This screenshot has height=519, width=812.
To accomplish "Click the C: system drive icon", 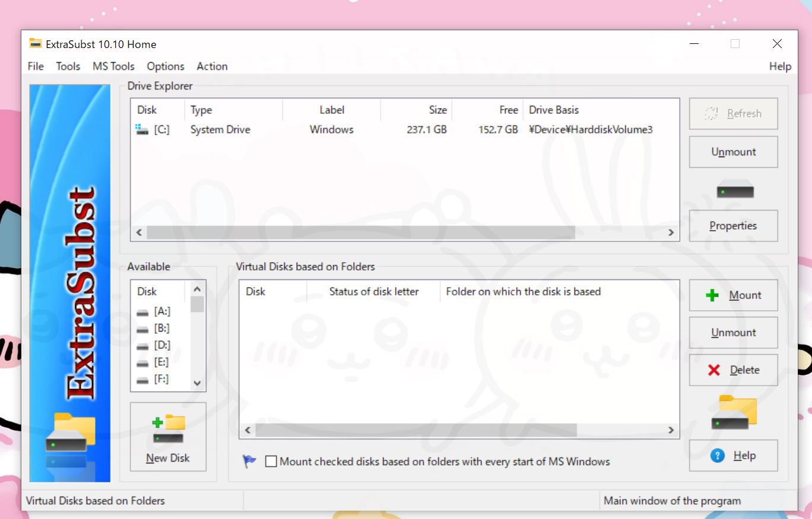I will click(142, 130).
